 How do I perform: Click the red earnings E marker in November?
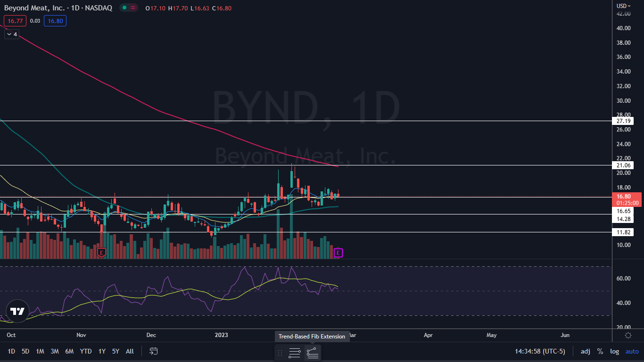coord(101,253)
